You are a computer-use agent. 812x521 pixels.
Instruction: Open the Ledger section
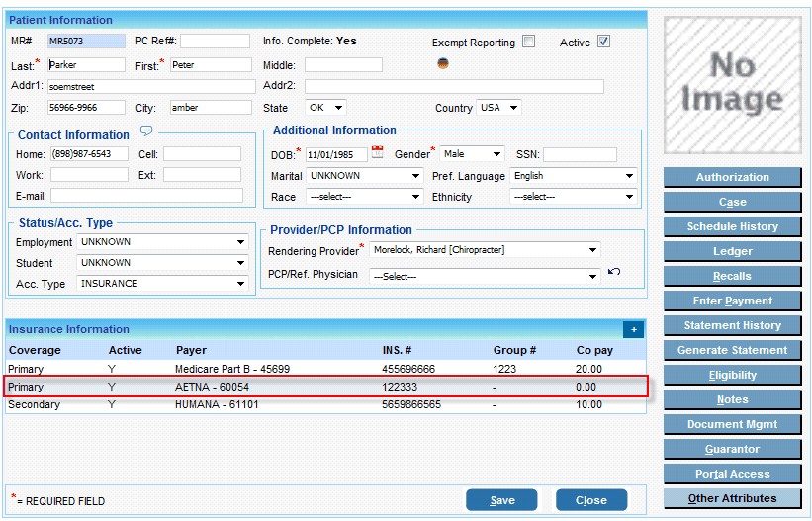pyautogui.click(x=732, y=251)
